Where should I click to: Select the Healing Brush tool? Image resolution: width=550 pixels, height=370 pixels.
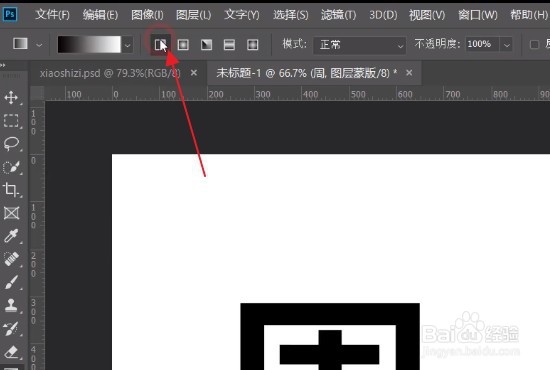[11, 259]
